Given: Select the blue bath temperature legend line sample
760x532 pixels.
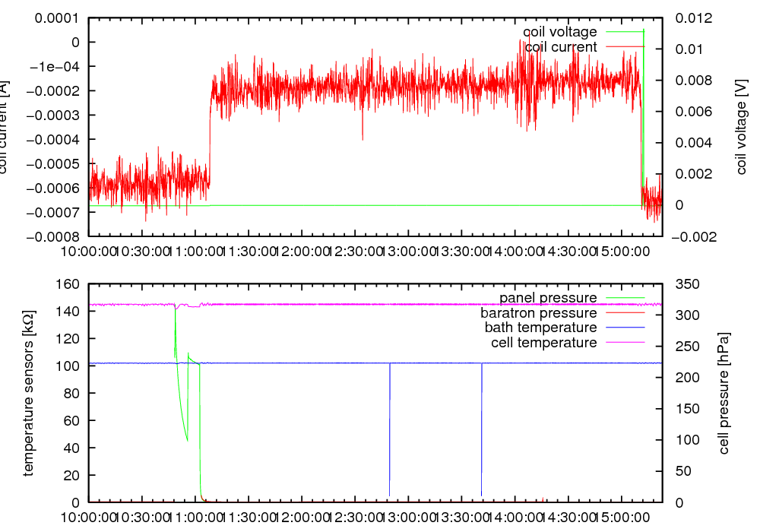Looking at the screenshot, I should (623, 328).
